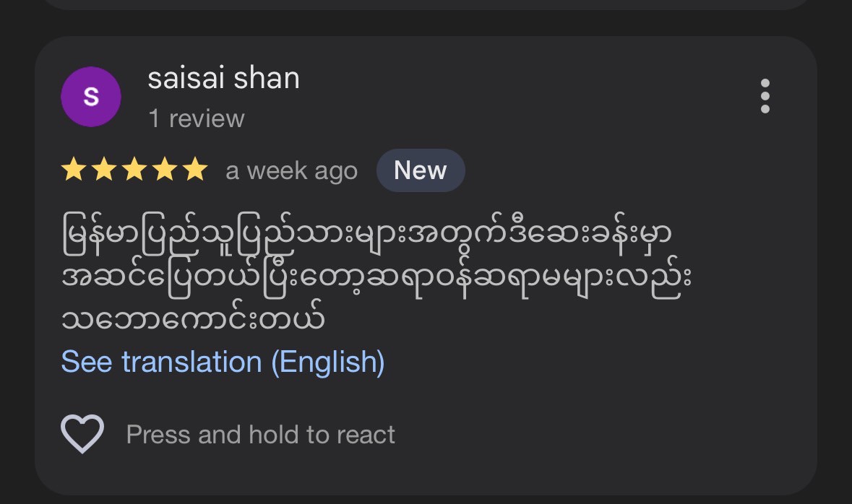Viewport: 852px width, 504px height.
Task: Click the fourth star in the rating row
Action: tap(165, 170)
